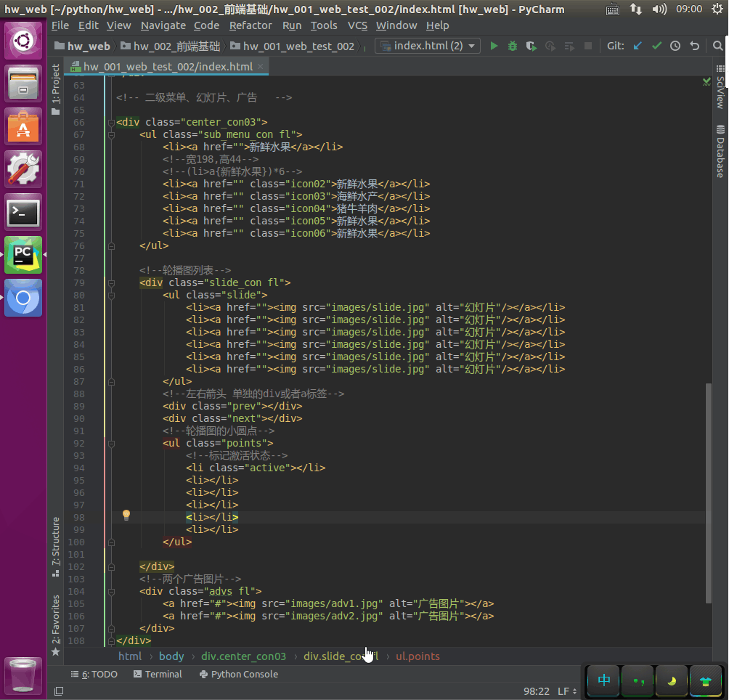Open Chrome from the Ubuntu dock

(x=23, y=298)
